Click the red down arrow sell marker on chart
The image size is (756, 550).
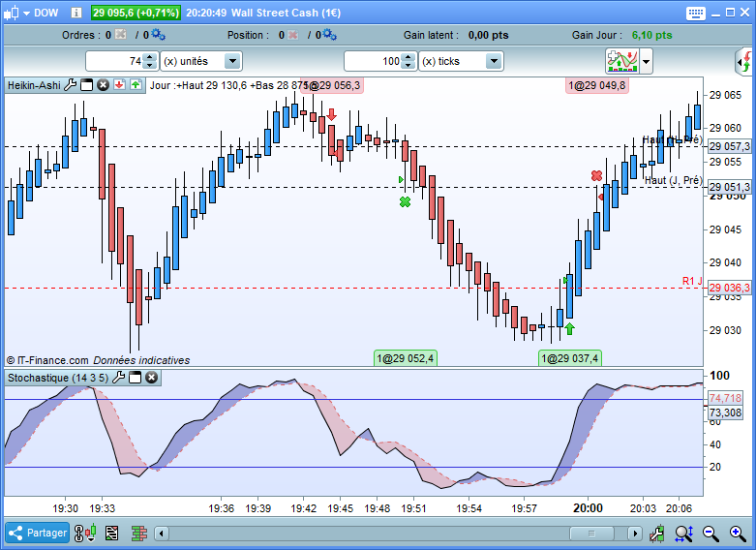coord(331,115)
